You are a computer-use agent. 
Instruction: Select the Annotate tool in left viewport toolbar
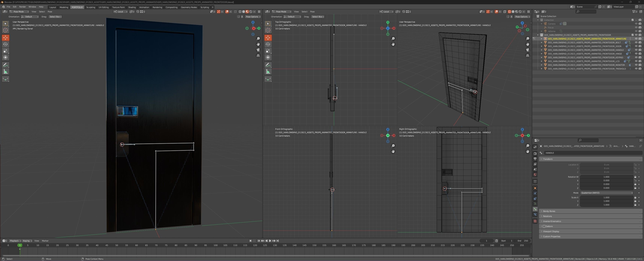click(5, 65)
